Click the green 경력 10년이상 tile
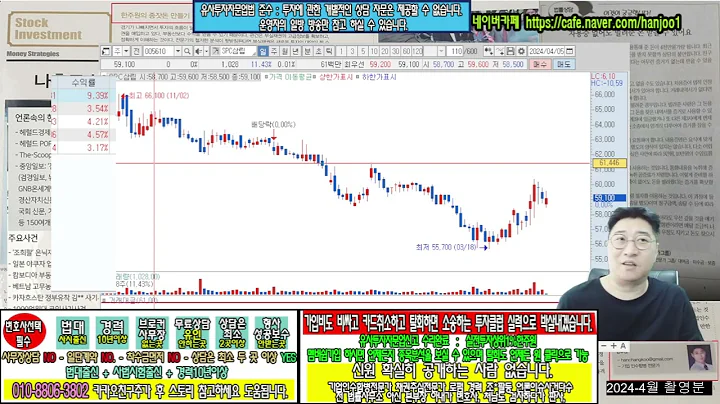720x404 pixels. pos(112,332)
